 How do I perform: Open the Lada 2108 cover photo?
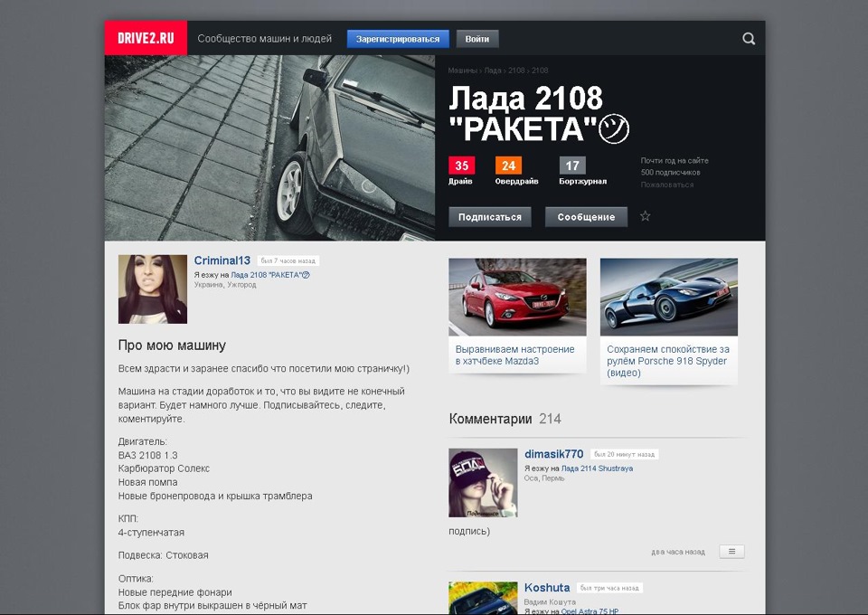269,147
